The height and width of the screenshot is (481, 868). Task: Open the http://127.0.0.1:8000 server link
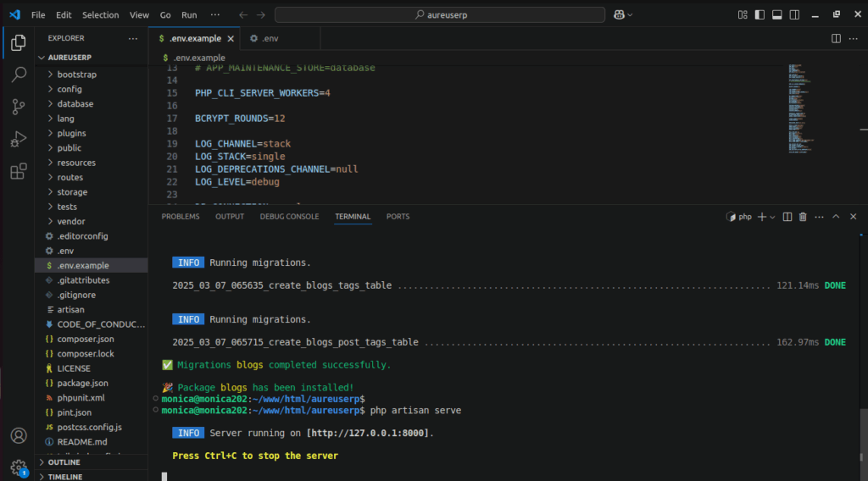pyautogui.click(x=367, y=434)
